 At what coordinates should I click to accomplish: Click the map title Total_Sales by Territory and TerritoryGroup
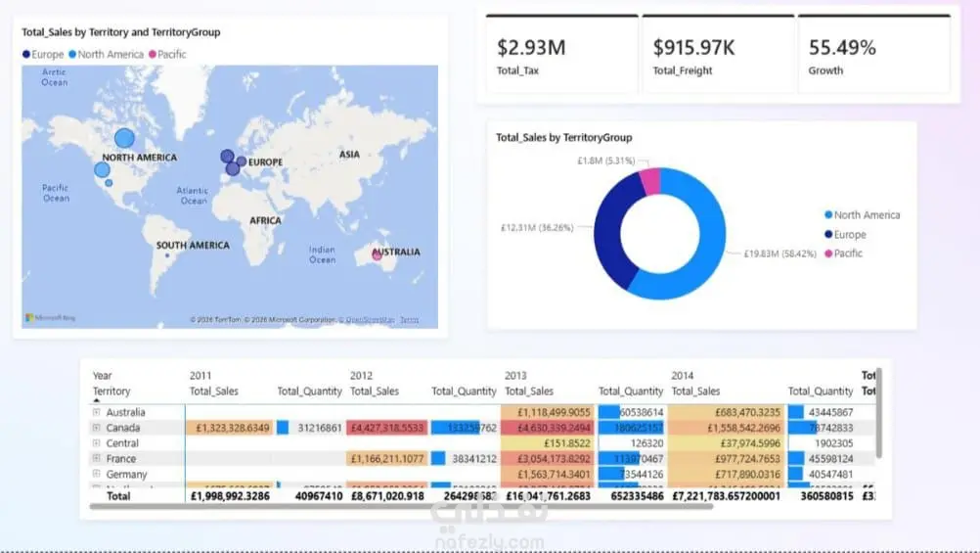121,32
